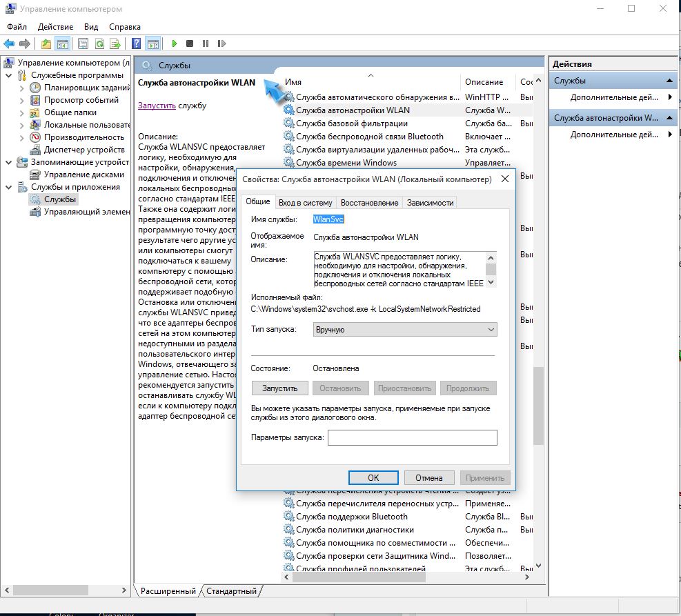Click the Запустить службу link
The width and height of the screenshot is (681, 616).
157,106
